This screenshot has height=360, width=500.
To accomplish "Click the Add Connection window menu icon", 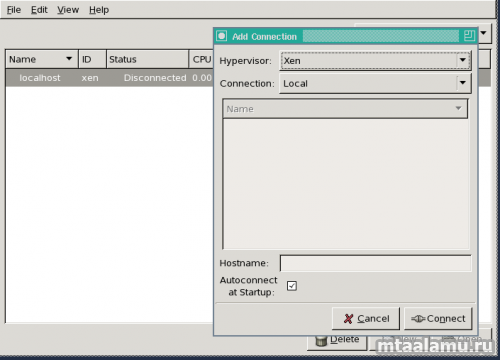I will [x=221, y=36].
